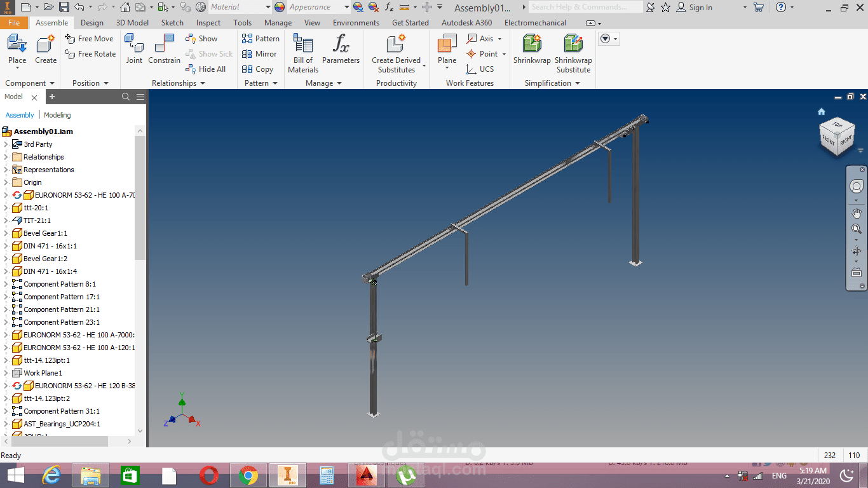Click the Save icon in quick access toolbar

pyautogui.click(x=64, y=8)
